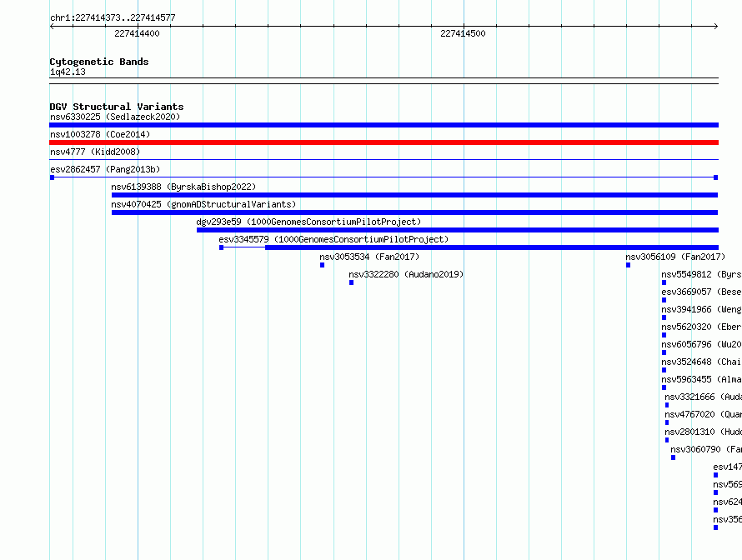Click the left end square of esv2862457
Image resolution: width=742 pixels, height=560 pixels.
[52, 177]
